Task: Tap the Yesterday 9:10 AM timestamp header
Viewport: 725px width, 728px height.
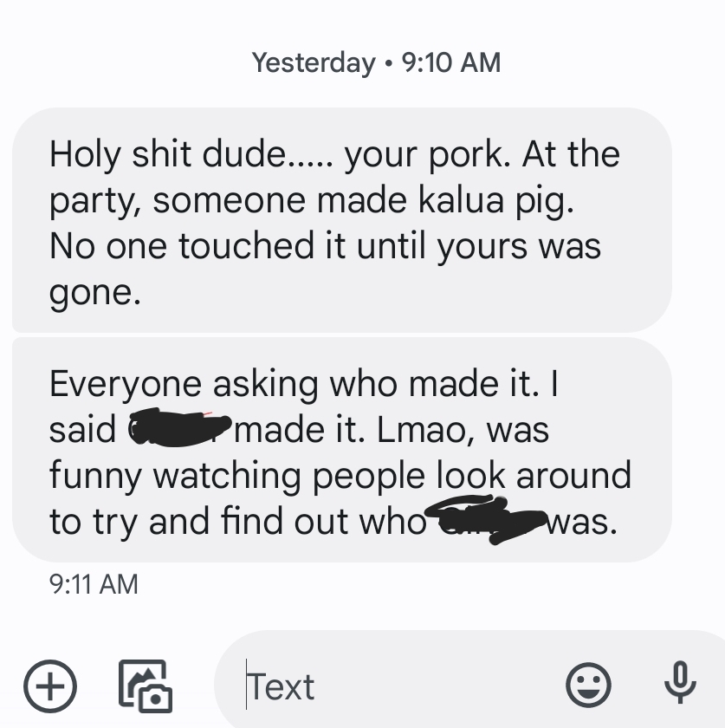Action: [376, 62]
